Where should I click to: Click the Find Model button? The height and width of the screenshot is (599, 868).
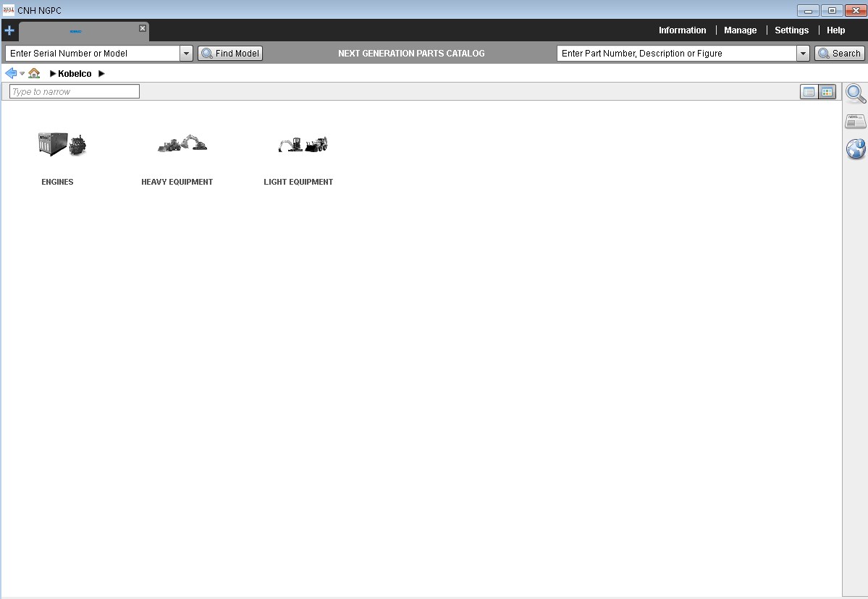pyautogui.click(x=230, y=53)
